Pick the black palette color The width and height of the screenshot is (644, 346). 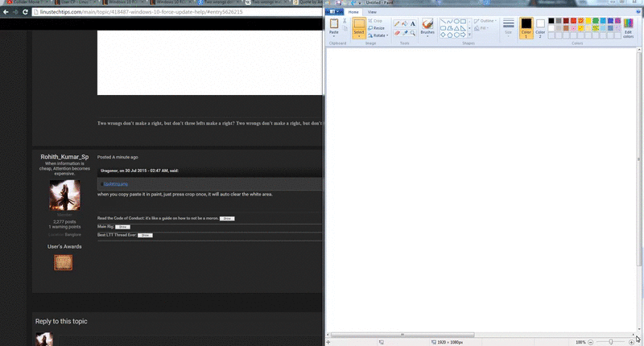pos(551,21)
